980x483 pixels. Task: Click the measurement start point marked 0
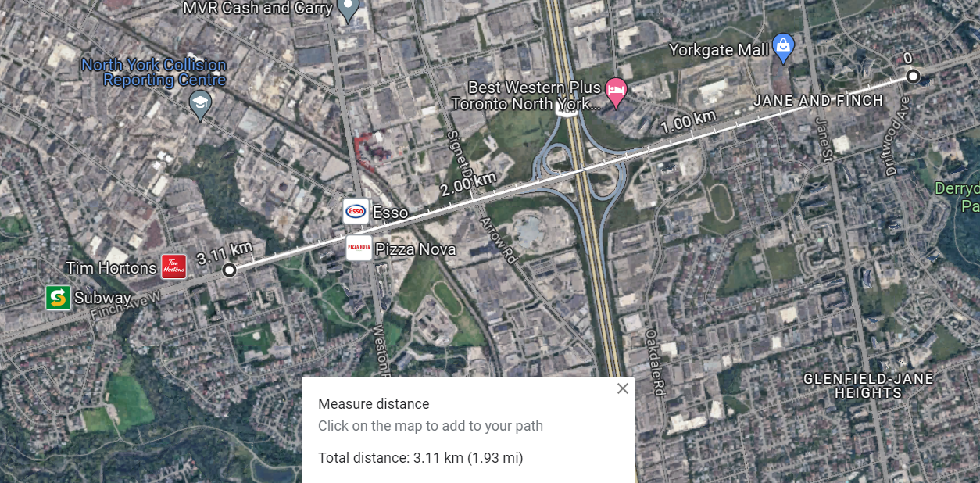tap(913, 76)
